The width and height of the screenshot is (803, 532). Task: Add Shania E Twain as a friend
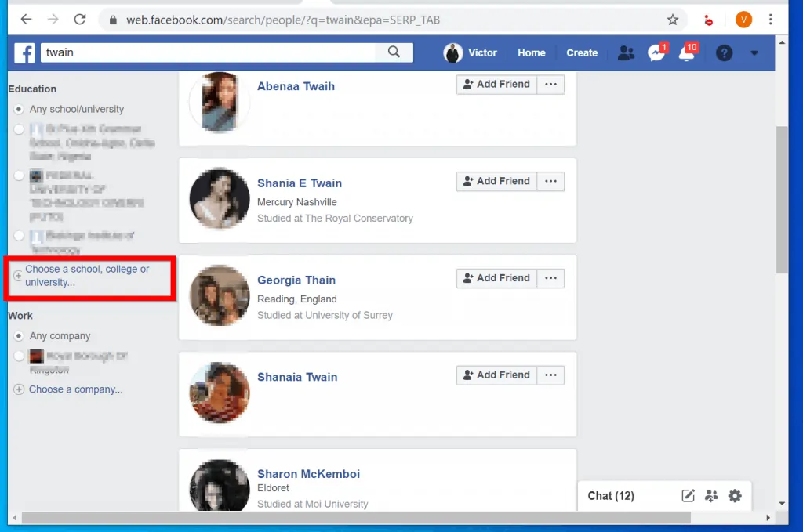pyautogui.click(x=496, y=181)
